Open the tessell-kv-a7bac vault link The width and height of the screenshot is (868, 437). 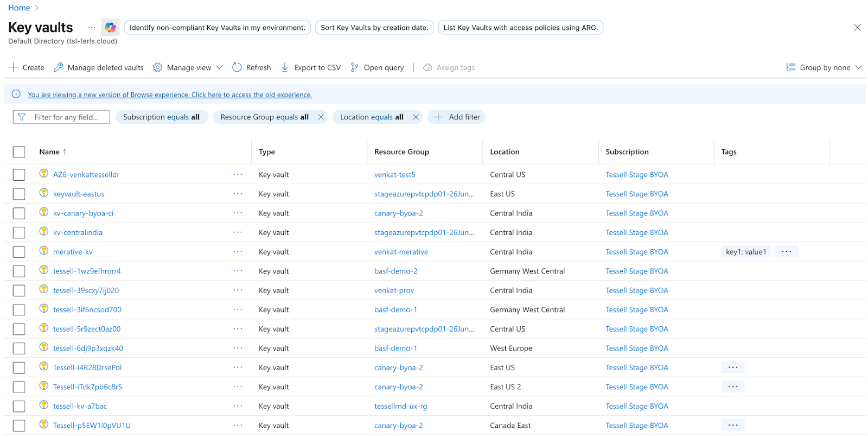(80, 406)
